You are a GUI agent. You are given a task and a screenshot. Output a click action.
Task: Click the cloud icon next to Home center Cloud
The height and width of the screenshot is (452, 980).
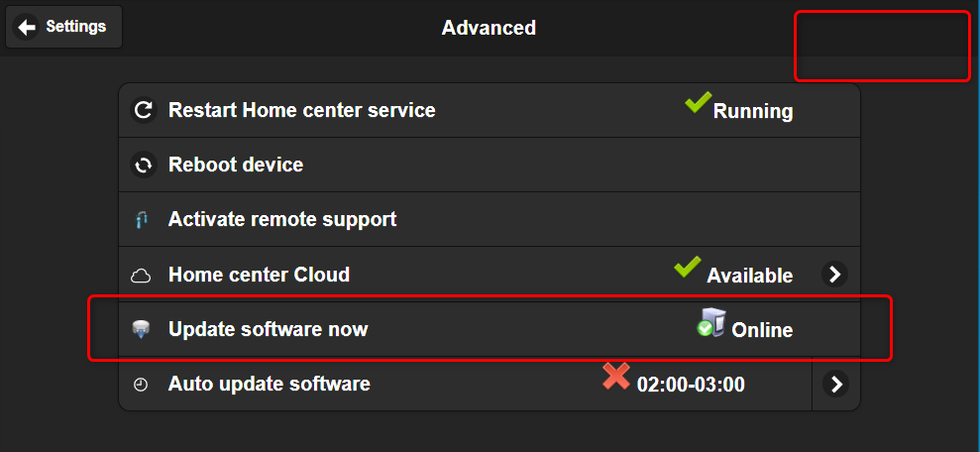(x=141, y=276)
